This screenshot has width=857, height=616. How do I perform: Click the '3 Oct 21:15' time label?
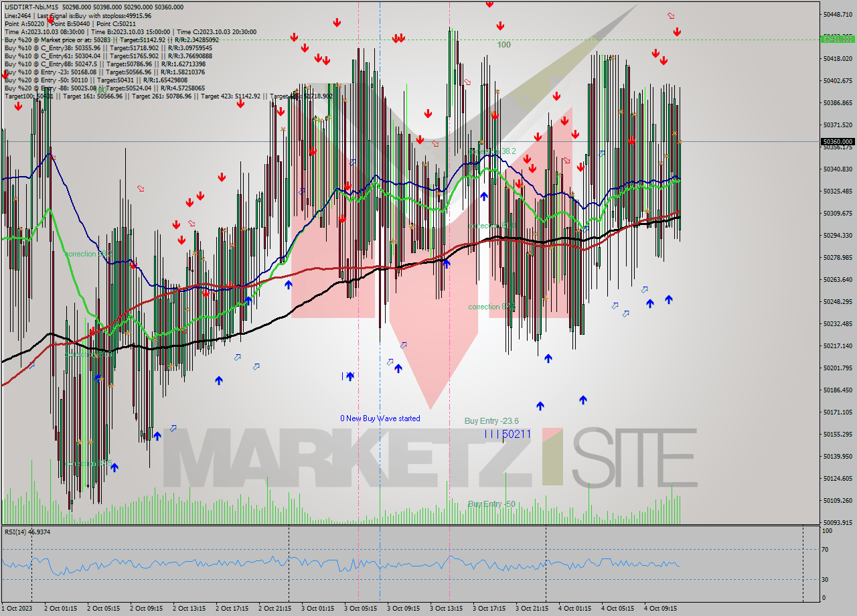point(532,609)
